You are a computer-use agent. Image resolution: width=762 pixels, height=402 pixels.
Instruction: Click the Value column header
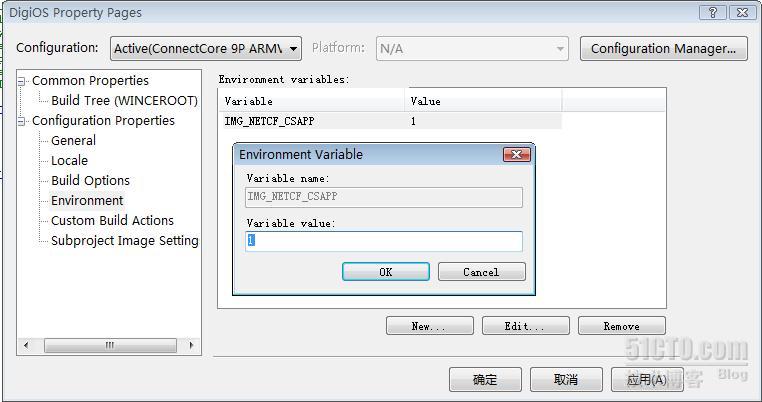point(483,101)
